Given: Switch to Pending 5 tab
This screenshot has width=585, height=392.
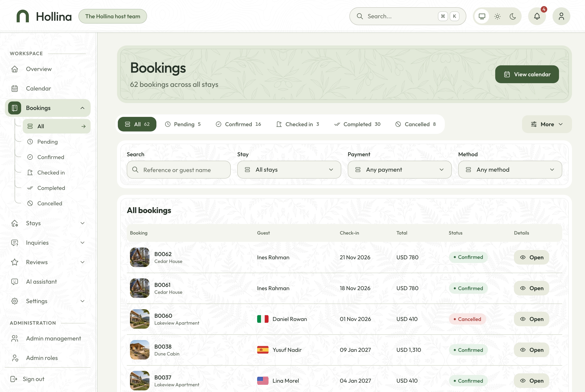Looking at the screenshot, I should pyautogui.click(x=183, y=124).
